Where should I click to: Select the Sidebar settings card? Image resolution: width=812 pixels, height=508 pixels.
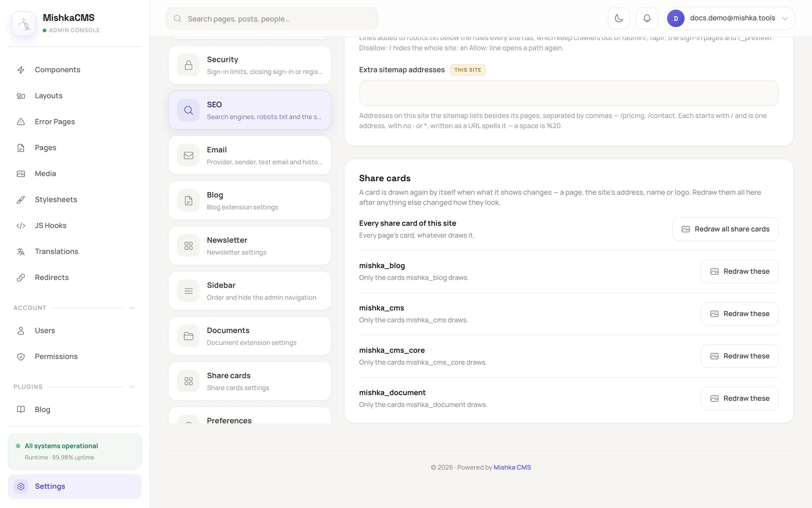click(250, 291)
